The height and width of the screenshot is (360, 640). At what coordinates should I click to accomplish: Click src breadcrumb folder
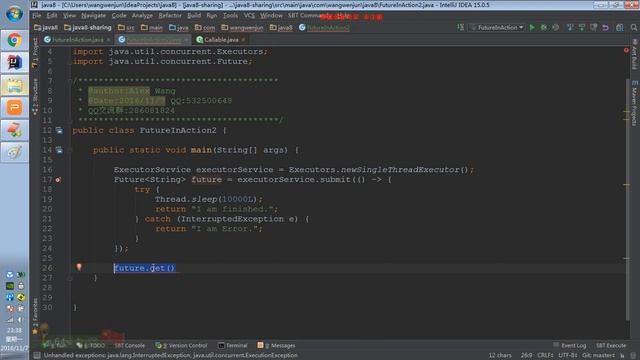point(126,27)
